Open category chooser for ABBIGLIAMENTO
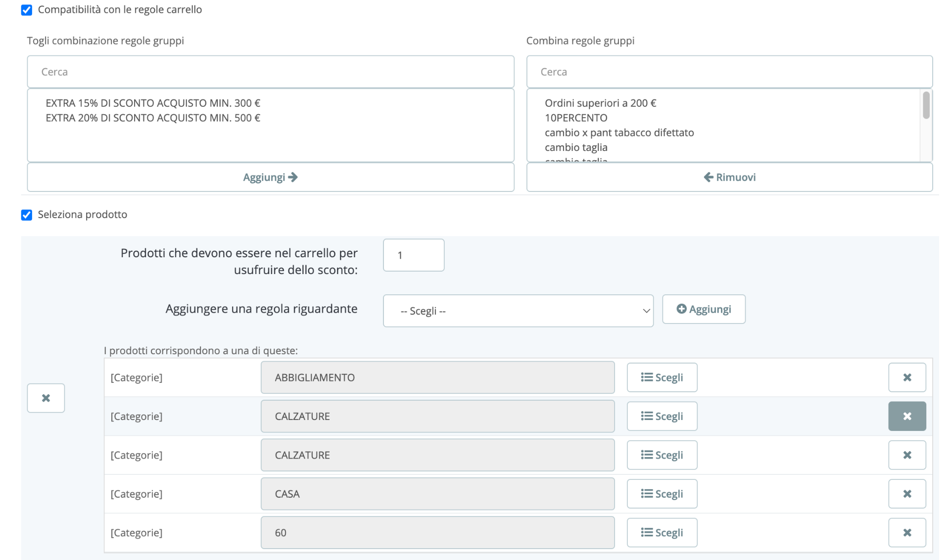This screenshot has height=560, width=950. [x=662, y=377]
